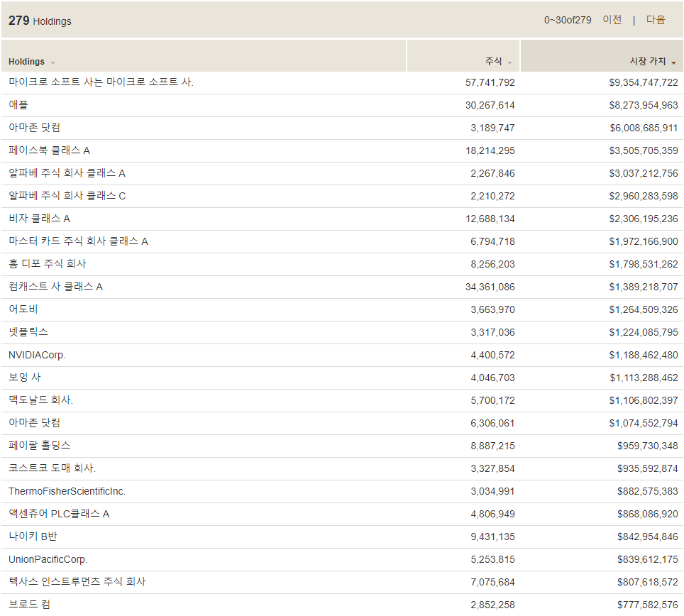Viewport: 684px width, 616px height.
Task: Select share count 4,400,572
Action: click(492, 355)
